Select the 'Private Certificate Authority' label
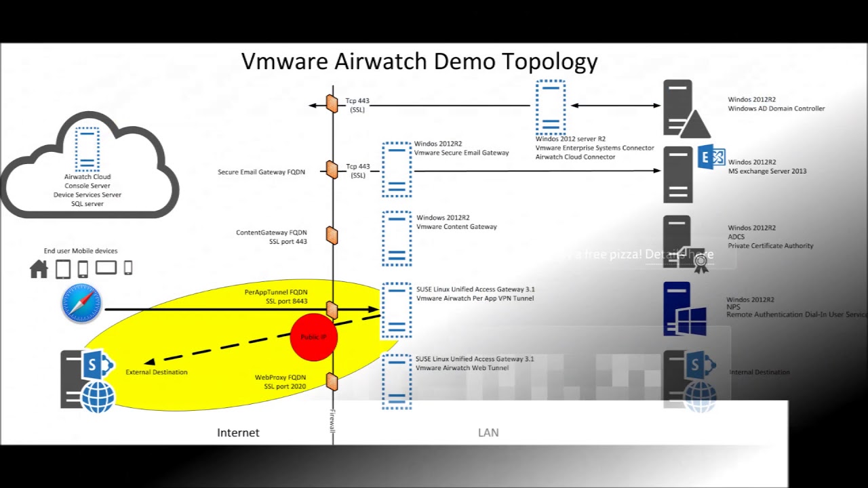The height and width of the screenshot is (488, 868). [x=771, y=246]
